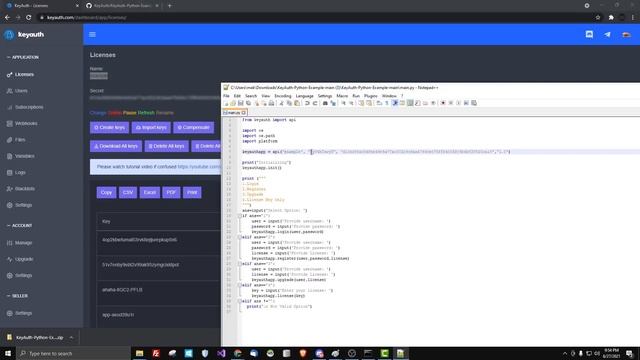Open Subscriptions in the keyauth sidebar
This screenshot has height=360, width=640.
point(25,107)
